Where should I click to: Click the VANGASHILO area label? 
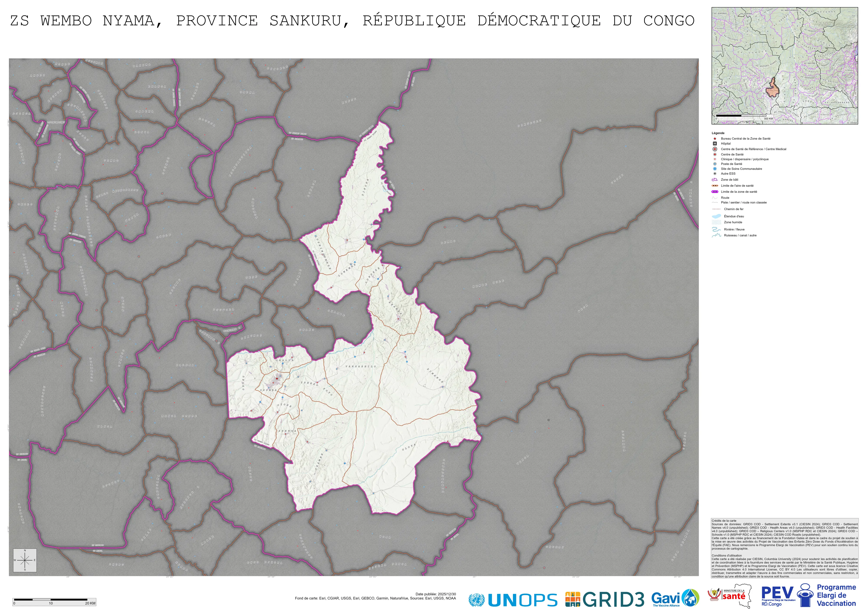pyautogui.click(x=361, y=366)
